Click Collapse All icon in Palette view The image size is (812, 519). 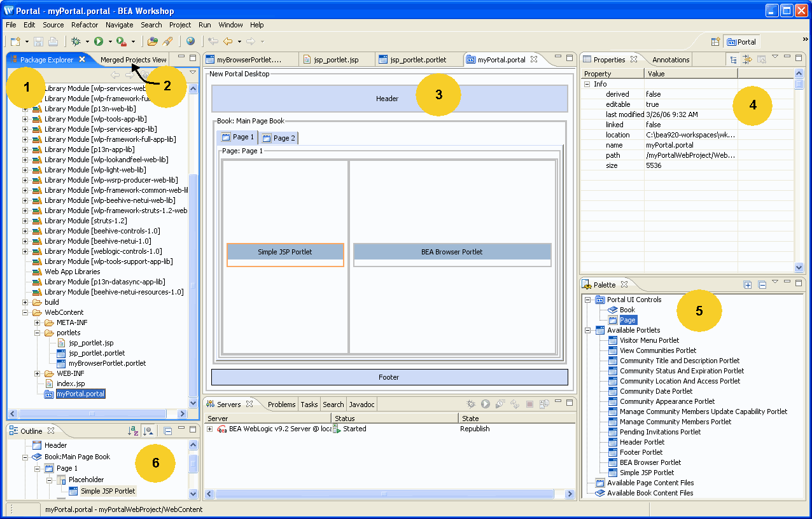[x=762, y=285]
